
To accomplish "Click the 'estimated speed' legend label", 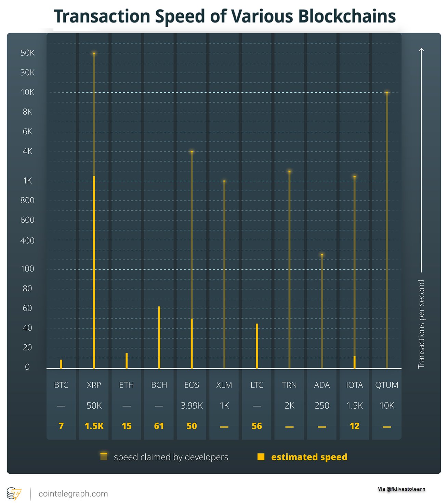I will pyautogui.click(x=309, y=457).
